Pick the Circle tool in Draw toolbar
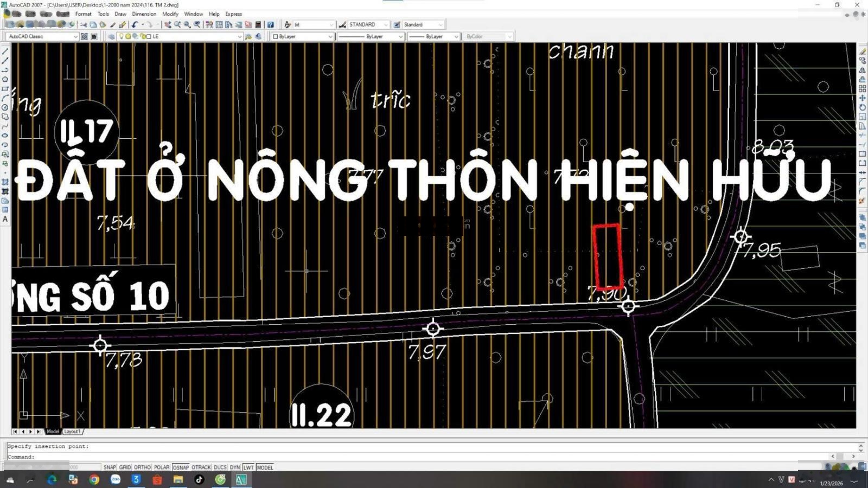The image size is (868, 488). tap(5, 107)
